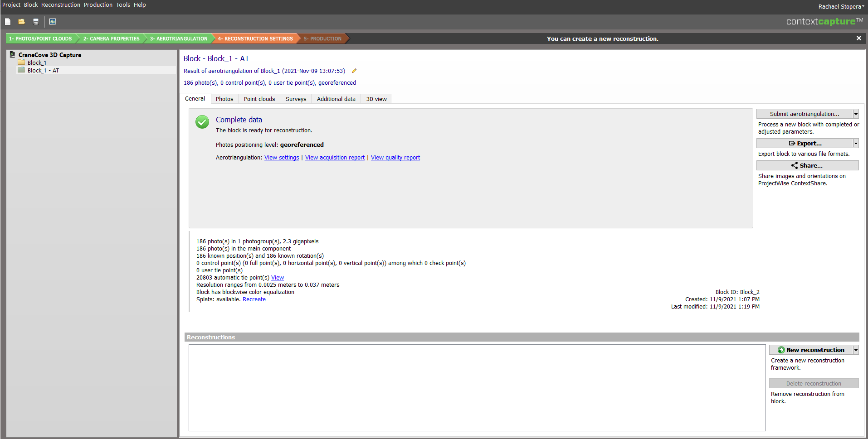This screenshot has width=868, height=439.
Task: Click the Reconstructions section header
Action: coord(522,337)
